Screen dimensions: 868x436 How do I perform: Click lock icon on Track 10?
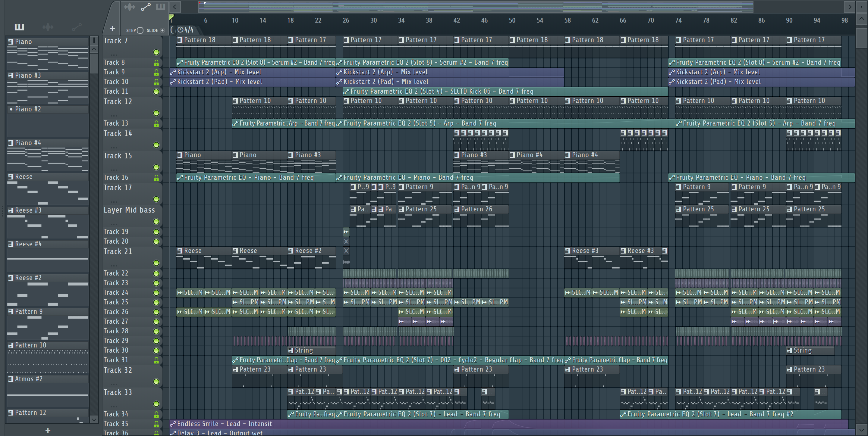pos(156,82)
